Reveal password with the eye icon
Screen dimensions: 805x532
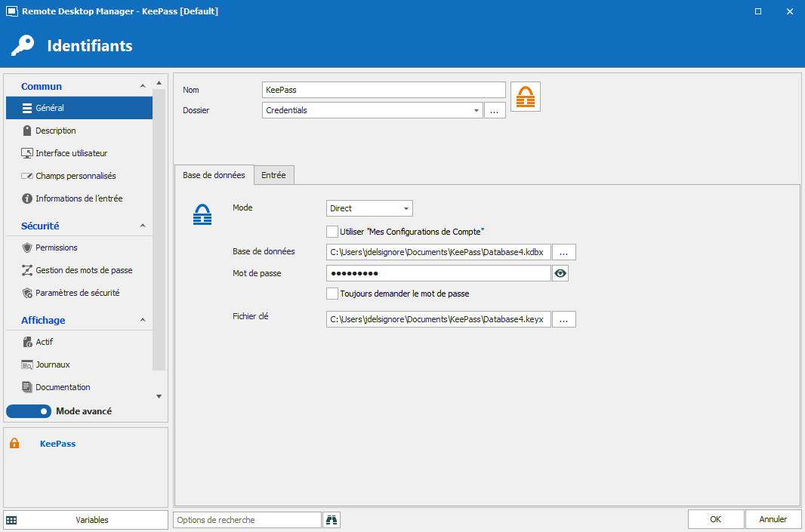[x=560, y=273]
